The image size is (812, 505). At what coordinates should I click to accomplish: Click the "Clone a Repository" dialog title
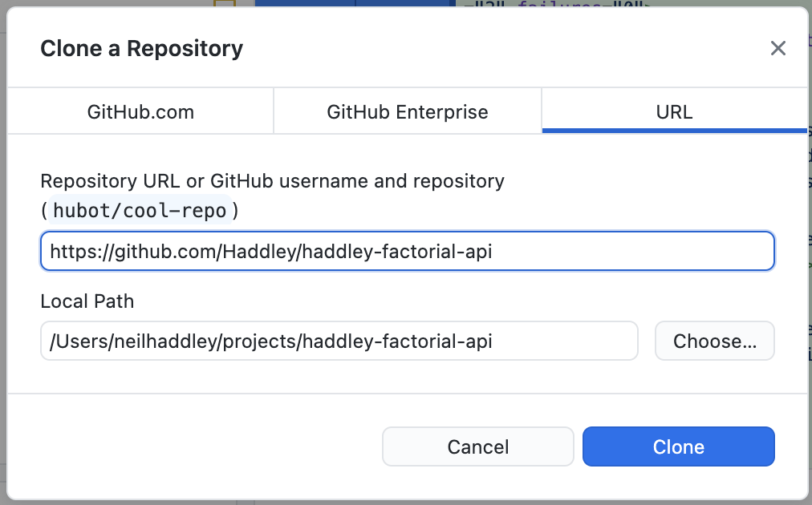point(141,48)
